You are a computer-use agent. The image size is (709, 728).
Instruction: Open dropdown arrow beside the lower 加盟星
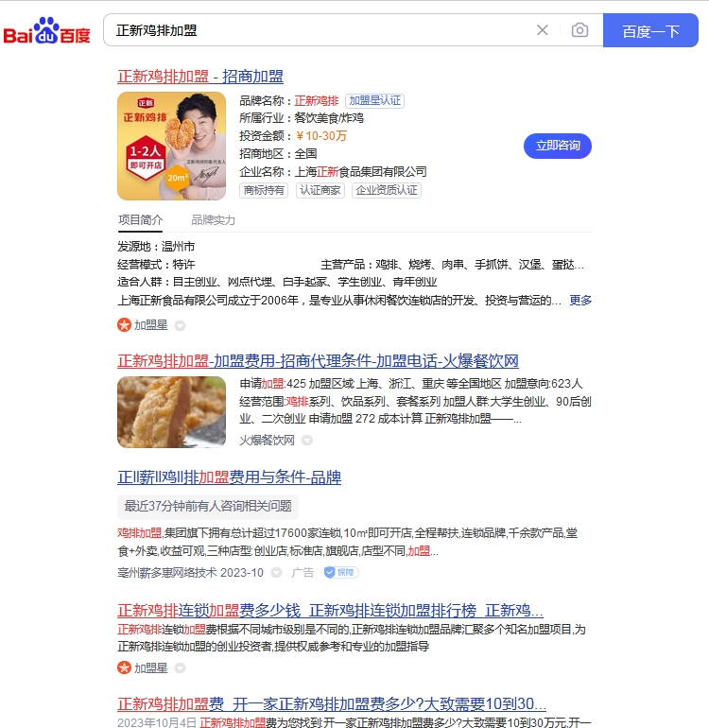point(180,668)
